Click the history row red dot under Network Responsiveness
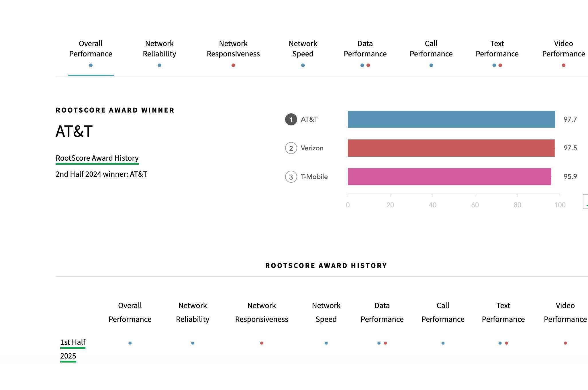The height and width of the screenshot is (390, 588). click(x=262, y=343)
